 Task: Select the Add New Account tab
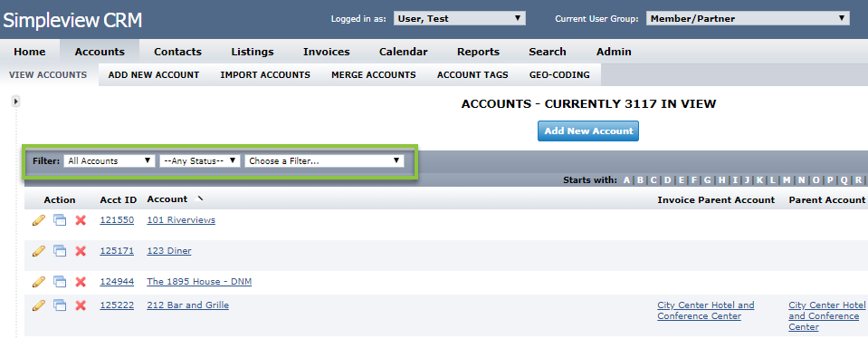[x=154, y=74]
